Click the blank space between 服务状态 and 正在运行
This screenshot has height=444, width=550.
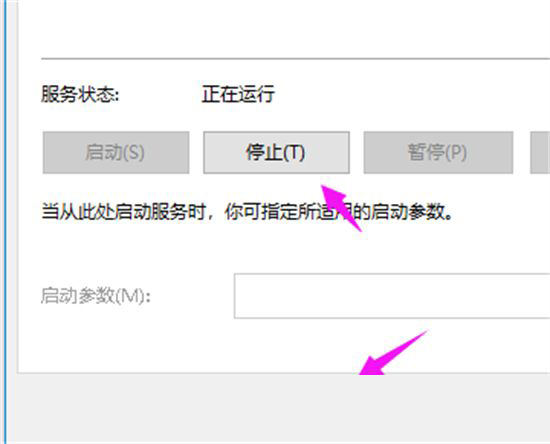point(161,94)
